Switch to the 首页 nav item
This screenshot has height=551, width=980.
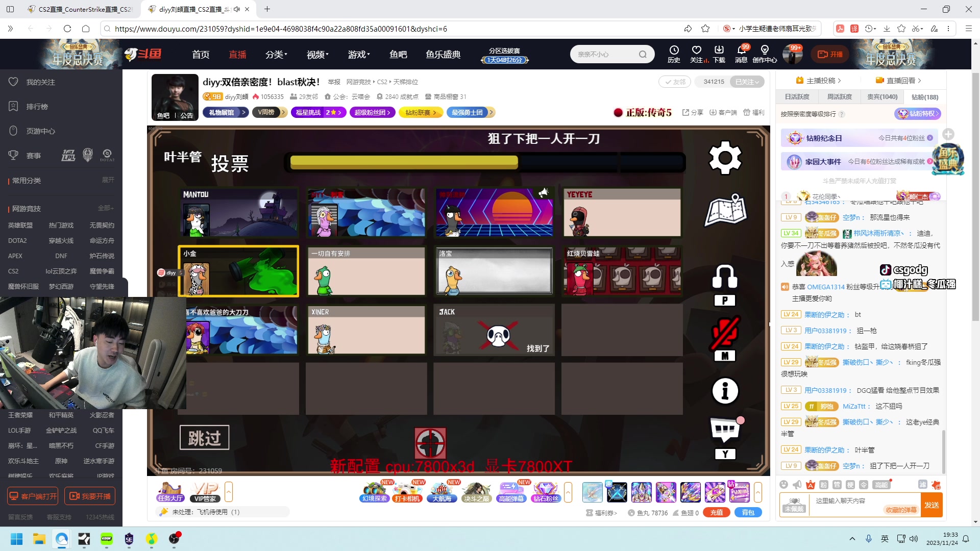201,54
